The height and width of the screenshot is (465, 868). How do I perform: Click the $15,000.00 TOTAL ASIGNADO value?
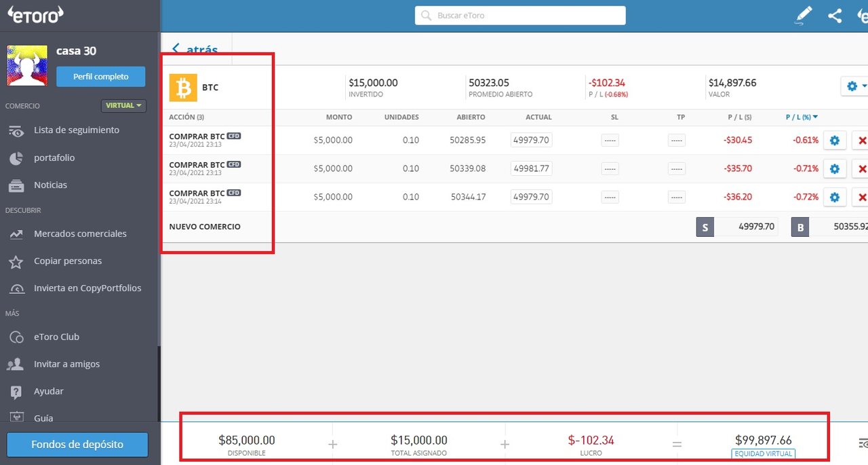pos(419,441)
